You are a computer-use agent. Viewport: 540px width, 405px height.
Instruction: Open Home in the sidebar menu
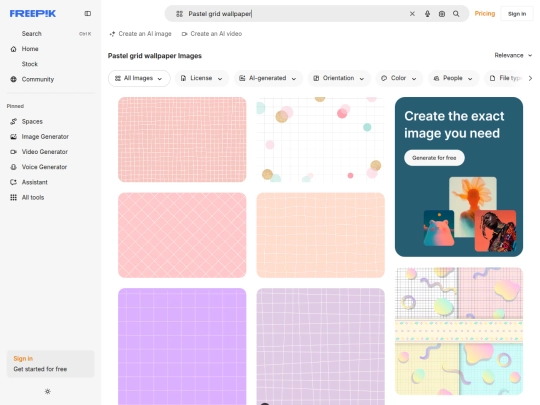(30, 49)
